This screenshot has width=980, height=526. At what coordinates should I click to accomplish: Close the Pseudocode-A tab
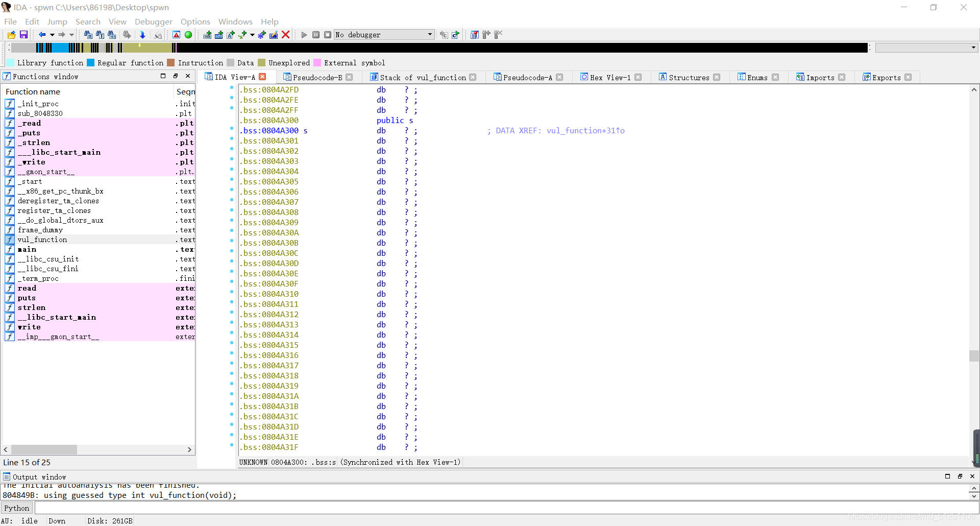pos(559,77)
